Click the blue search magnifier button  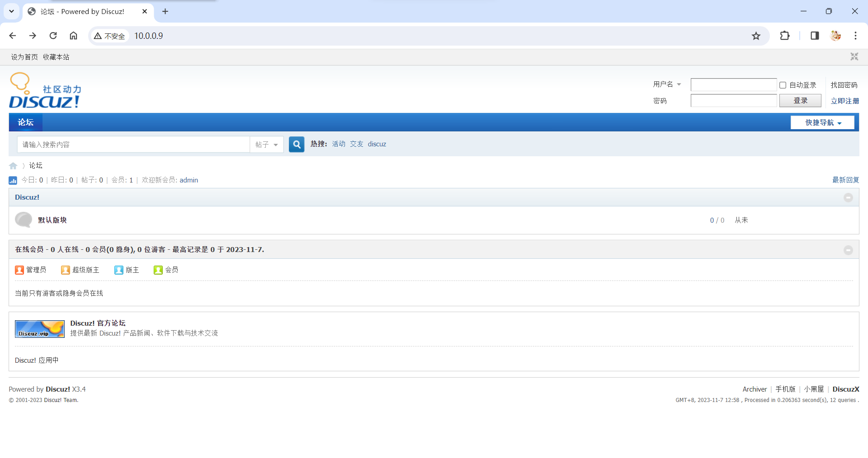297,145
